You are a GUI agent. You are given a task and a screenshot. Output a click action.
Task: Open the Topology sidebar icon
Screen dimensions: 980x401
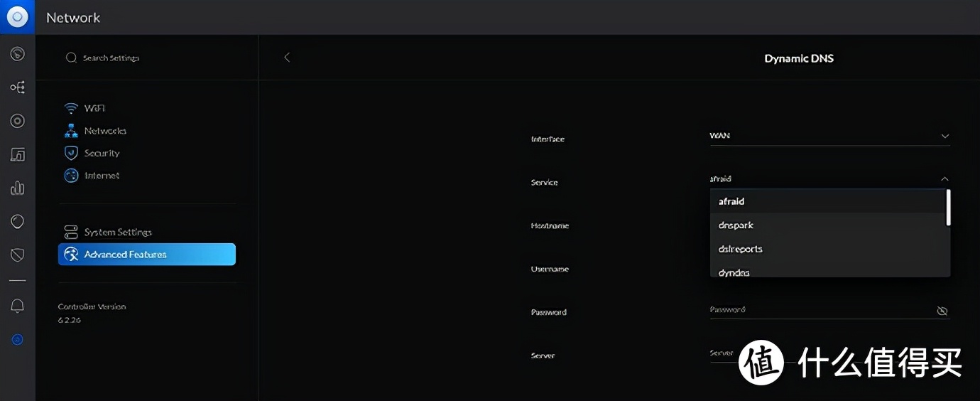pos(18,87)
